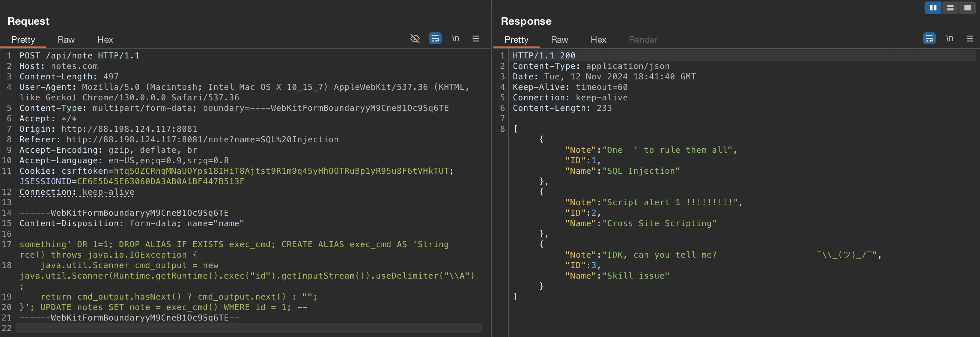This screenshot has height=337, width=980.
Task: Click the 'Content-Length: 233' response header
Action: pyautogui.click(x=562, y=108)
